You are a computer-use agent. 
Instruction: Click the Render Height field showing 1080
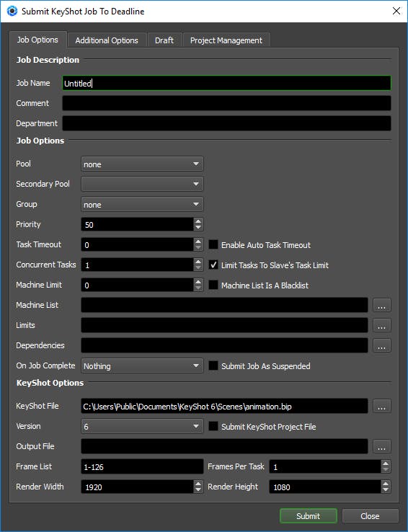pos(325,487)
